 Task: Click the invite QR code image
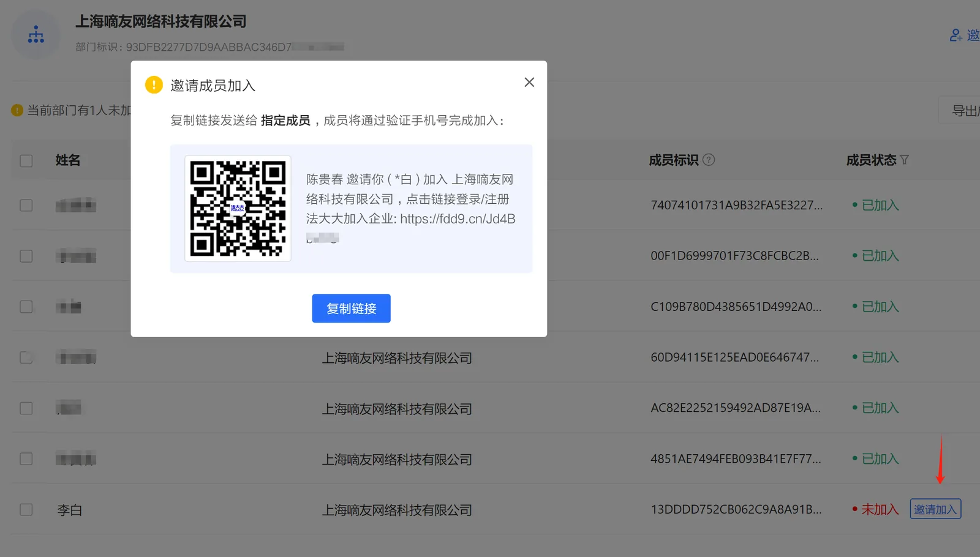(x=238, y=209)
